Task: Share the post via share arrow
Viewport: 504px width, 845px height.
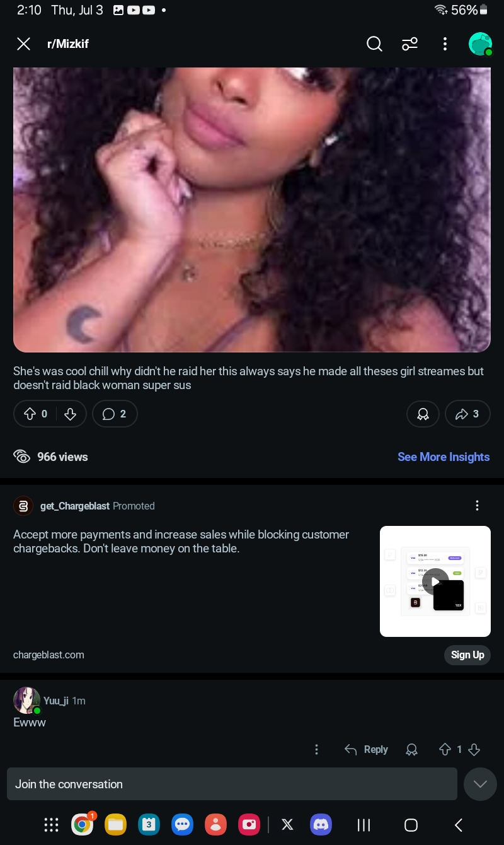Action: click(x=467, y=414)
